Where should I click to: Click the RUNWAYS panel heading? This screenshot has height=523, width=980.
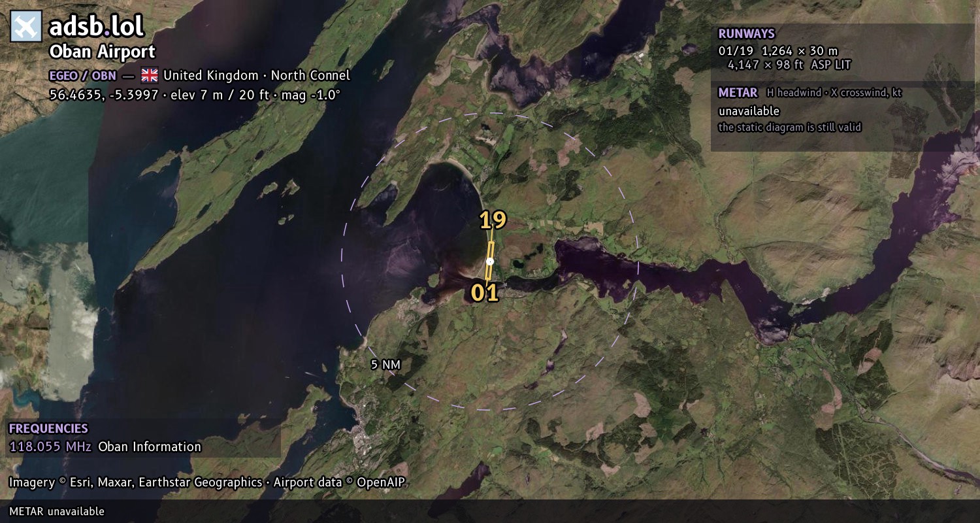[x=746, y=34]
